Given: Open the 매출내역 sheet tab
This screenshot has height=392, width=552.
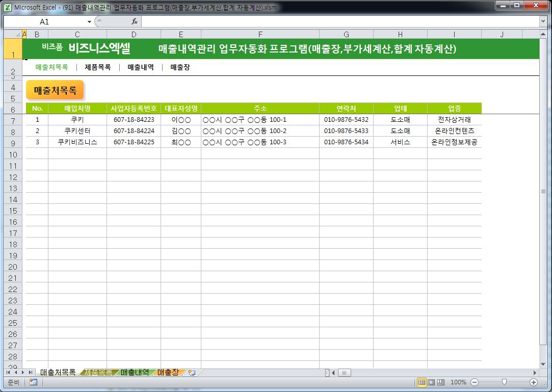Looking at the screenshot, I should 135,373.
